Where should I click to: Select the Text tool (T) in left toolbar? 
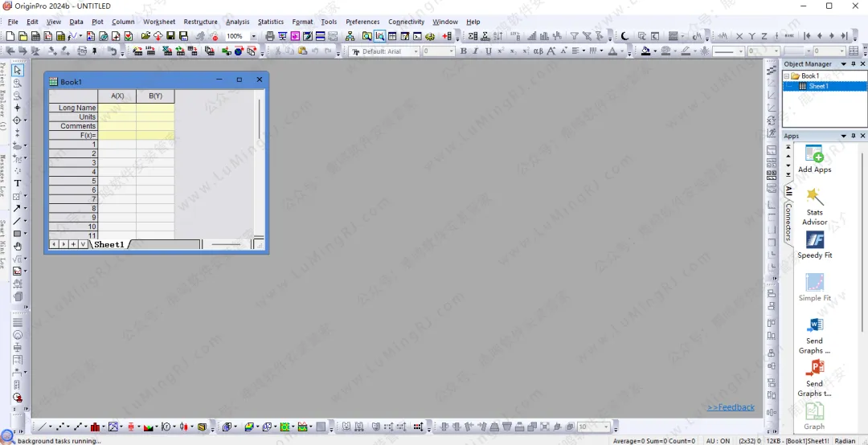click(18, 183)
